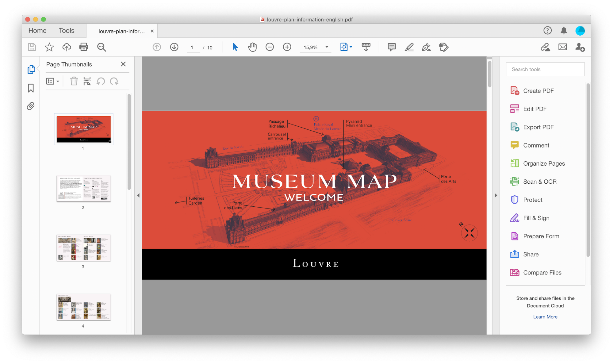This screenshot has height=364, width=613.
Task: Select the Arrow selection tool
Action: (235, 47)
